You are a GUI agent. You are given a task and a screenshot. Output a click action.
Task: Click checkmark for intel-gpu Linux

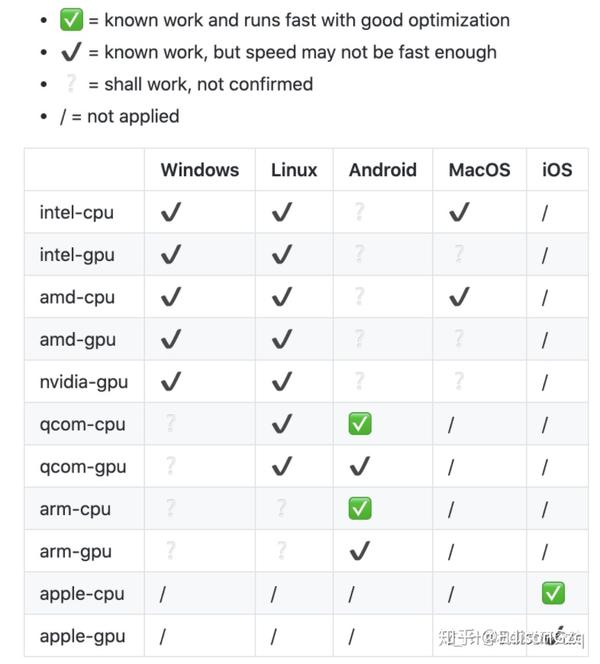click(282, 254)
